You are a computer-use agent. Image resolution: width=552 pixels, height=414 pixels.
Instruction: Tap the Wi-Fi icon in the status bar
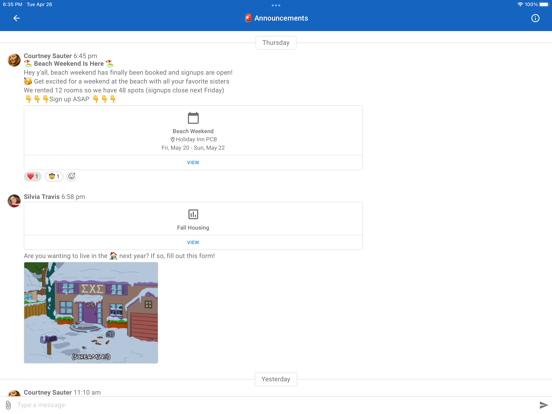tap(520, 5)
